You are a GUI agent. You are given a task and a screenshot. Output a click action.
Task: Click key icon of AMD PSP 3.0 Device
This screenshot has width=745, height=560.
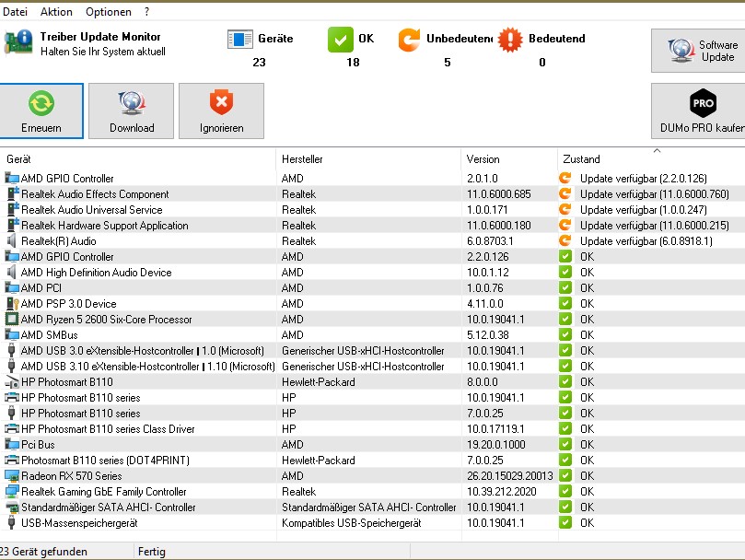coord(12,304)
